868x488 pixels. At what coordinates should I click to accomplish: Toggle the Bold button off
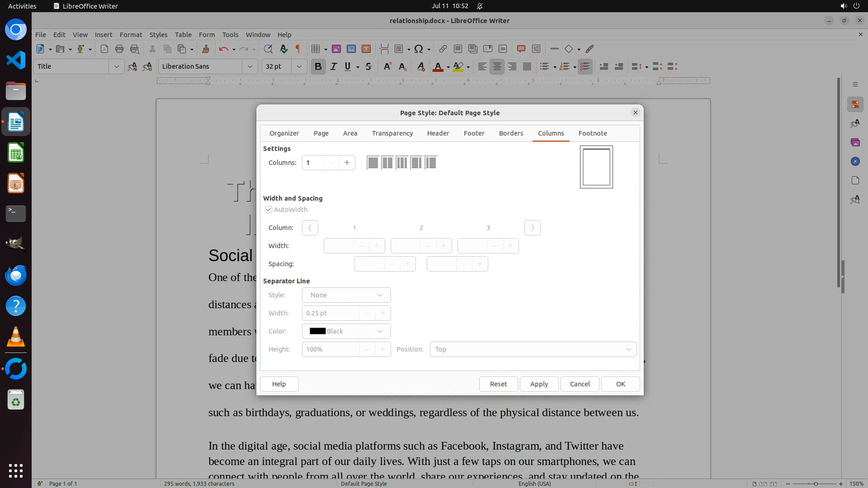[318, 67]
